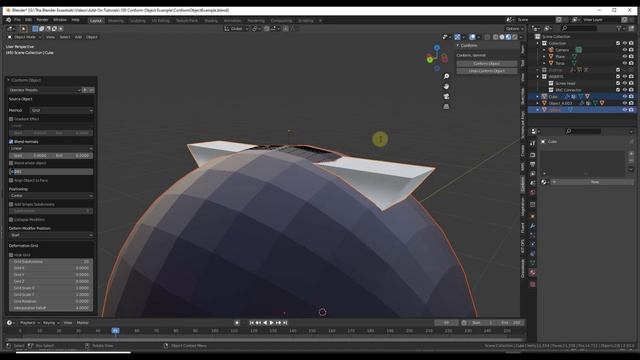The image size is (640, 360).
Task: Switch to the Sculpting workspace tab
Action: point(138,20)
